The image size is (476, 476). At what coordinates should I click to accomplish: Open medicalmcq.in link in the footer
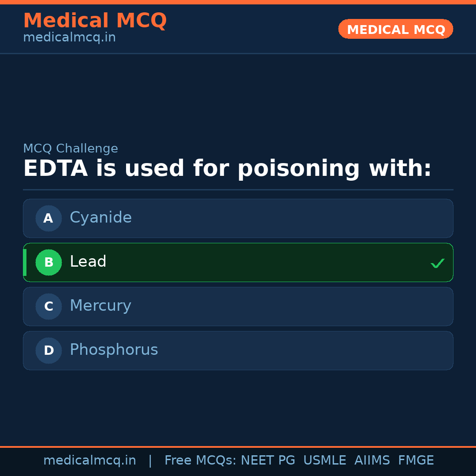[x=89, y=461]
